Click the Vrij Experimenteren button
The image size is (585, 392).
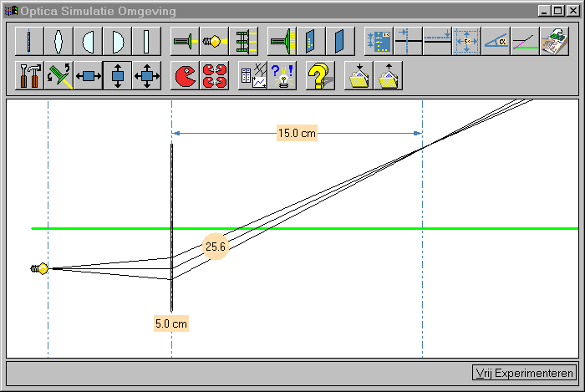point(524,373)
